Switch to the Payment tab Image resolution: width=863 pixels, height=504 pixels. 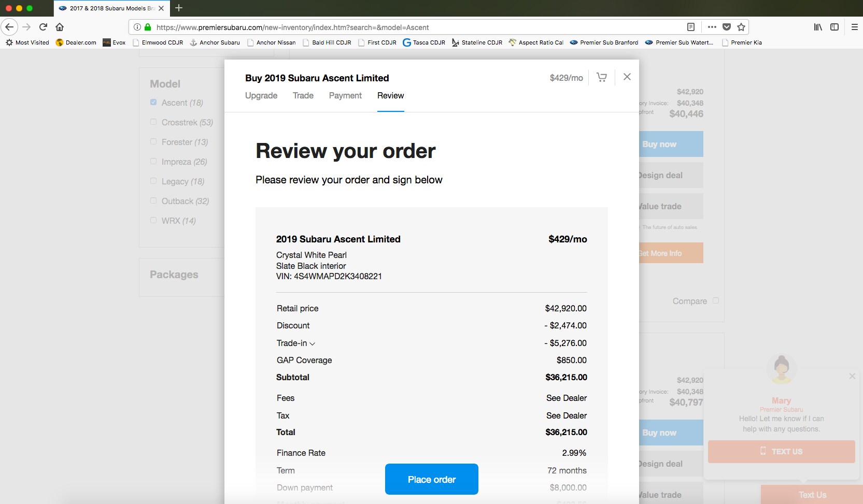[x=345, y=96]
